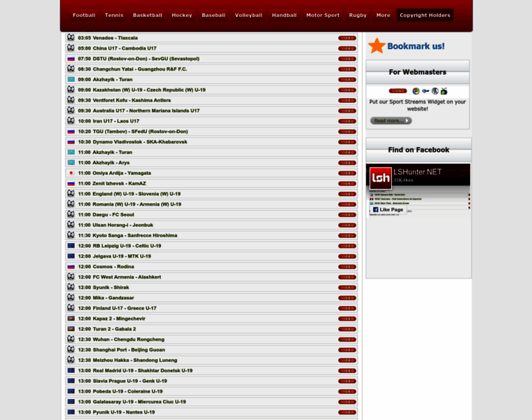The height and width of the screenshot is (420, 532).
Task: Click Russian flag beside Cosmos - Rodina
Action: [71, 267]
